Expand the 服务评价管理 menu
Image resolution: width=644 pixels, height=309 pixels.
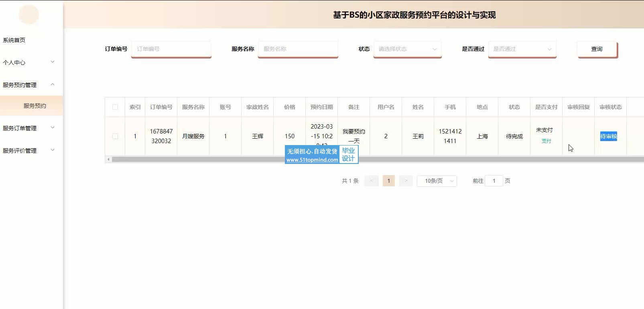coord(28,151)
